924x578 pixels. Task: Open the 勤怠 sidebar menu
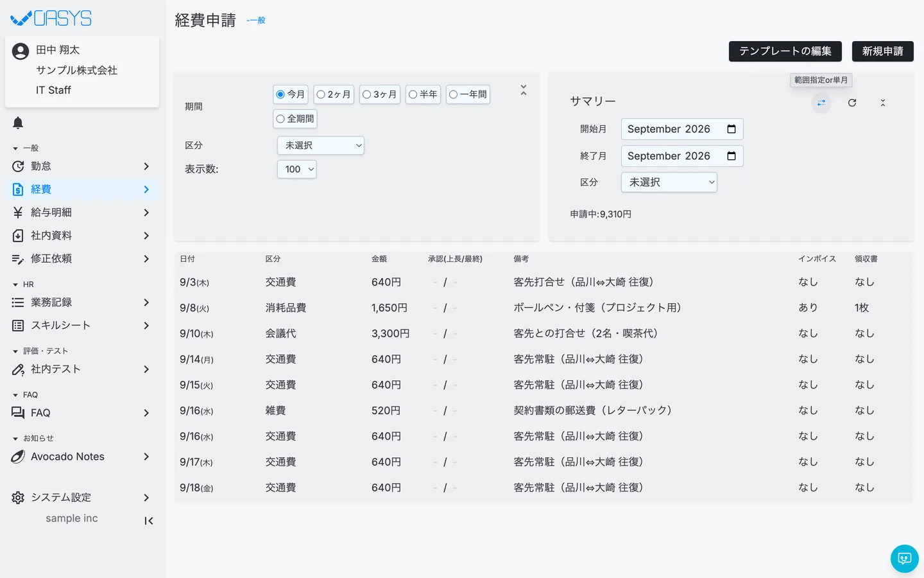[x=82, y=166]
